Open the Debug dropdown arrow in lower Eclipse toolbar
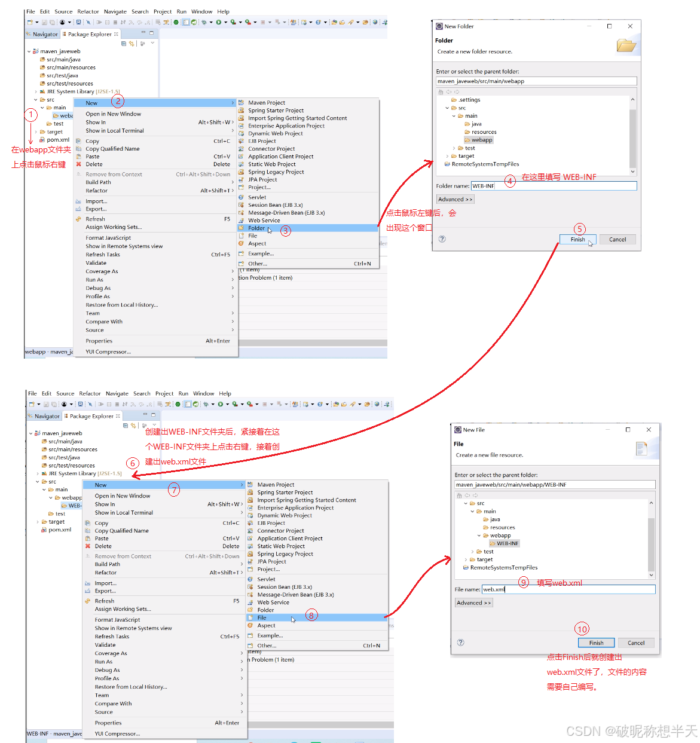The width and height of the screenshot is (700, 743). coord(213,405)
